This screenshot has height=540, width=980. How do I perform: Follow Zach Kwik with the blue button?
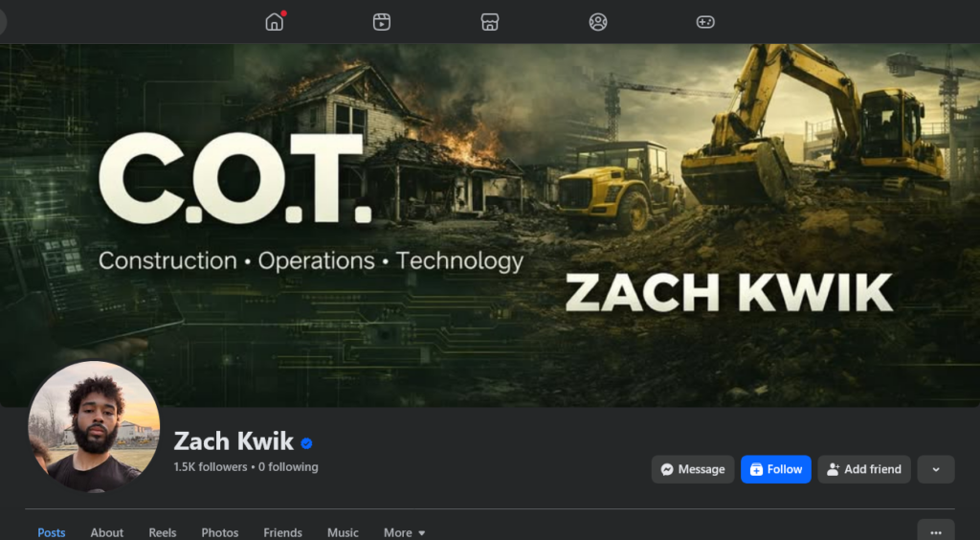775,469
